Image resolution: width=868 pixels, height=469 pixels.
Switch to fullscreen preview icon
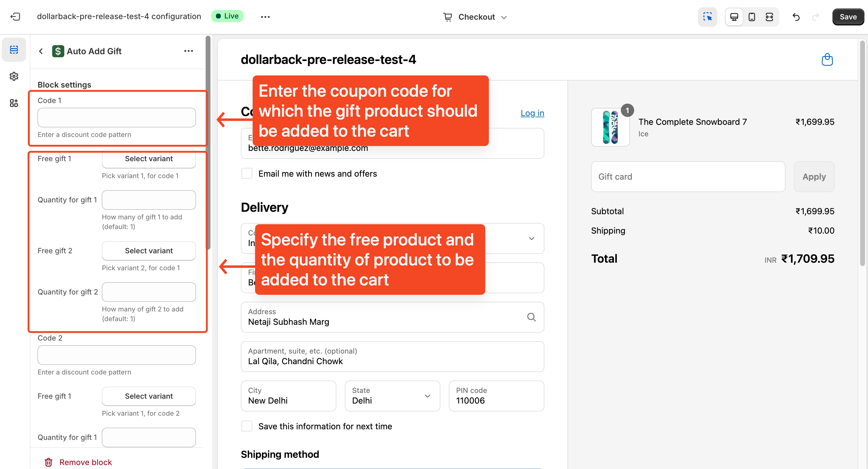pyautogui.click(x=769, y=17)
